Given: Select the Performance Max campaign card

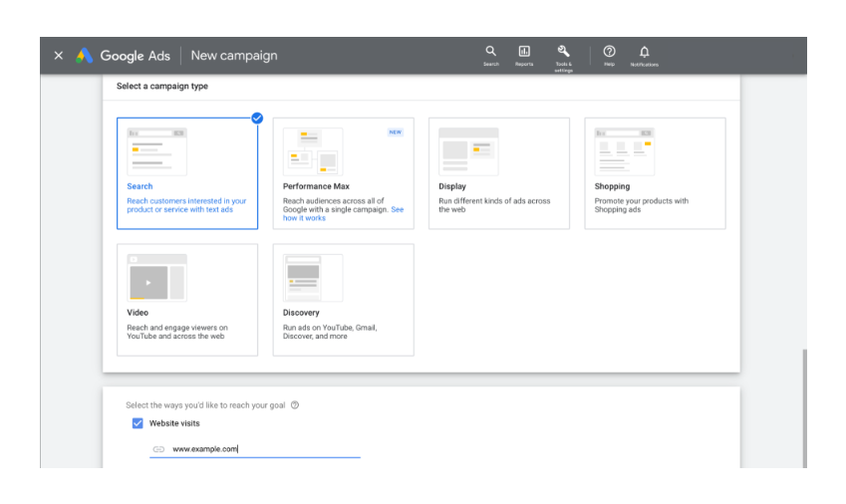Looking at the screenshot, I should [x=343, y=173].
